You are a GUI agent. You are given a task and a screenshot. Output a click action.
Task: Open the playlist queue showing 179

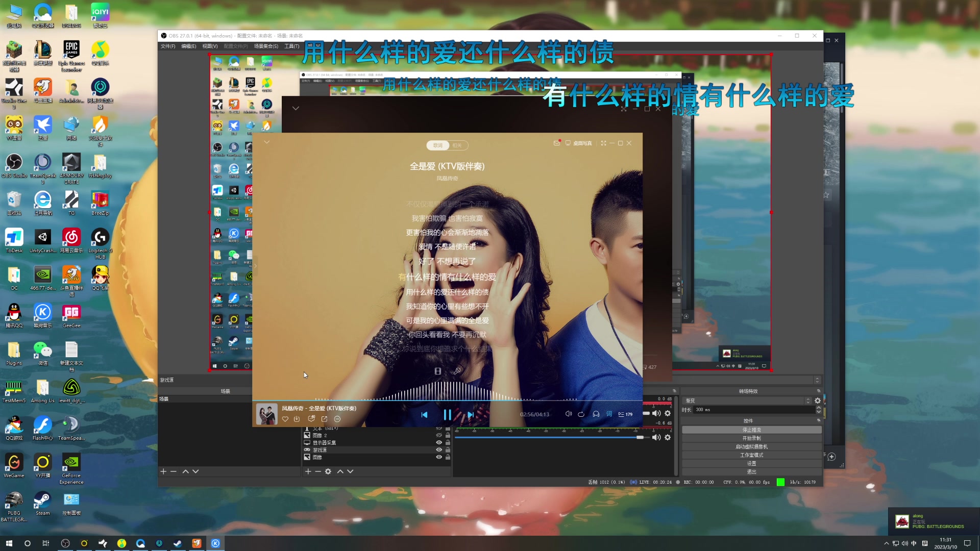(x=625, y=414)
